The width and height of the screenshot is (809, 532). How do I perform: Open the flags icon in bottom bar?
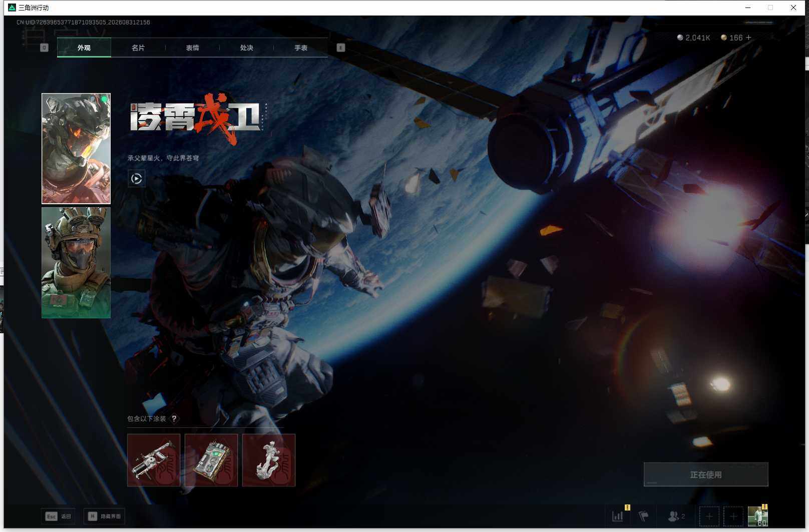[x=644, y=516]
